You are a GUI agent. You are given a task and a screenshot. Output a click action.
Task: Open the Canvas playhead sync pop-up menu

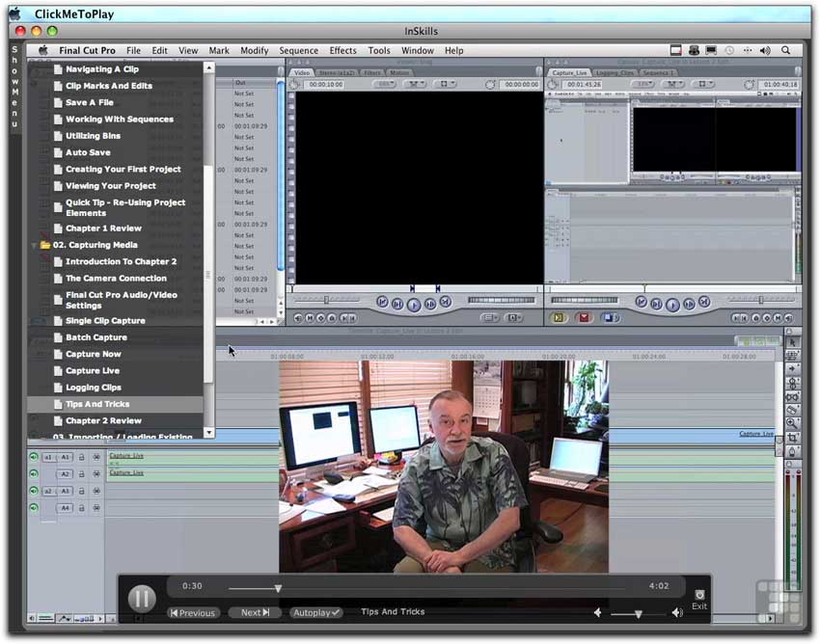(x=673, y=84)
